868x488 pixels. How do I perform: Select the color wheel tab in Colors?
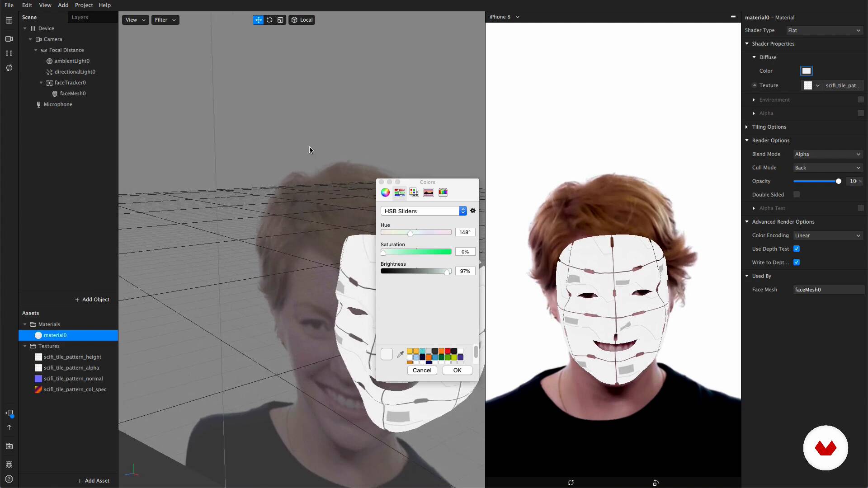click(x=385, y=192)
